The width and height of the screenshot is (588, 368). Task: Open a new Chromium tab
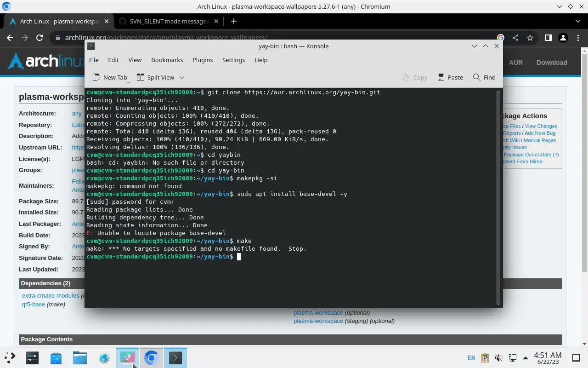pyautogui.click(x=233, y=21)
